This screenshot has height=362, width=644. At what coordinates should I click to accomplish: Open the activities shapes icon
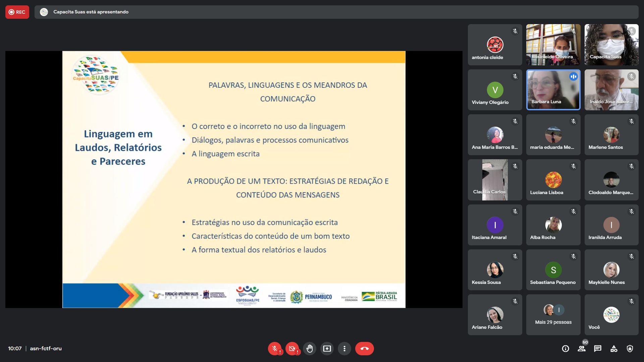click(x=614, y=349)
